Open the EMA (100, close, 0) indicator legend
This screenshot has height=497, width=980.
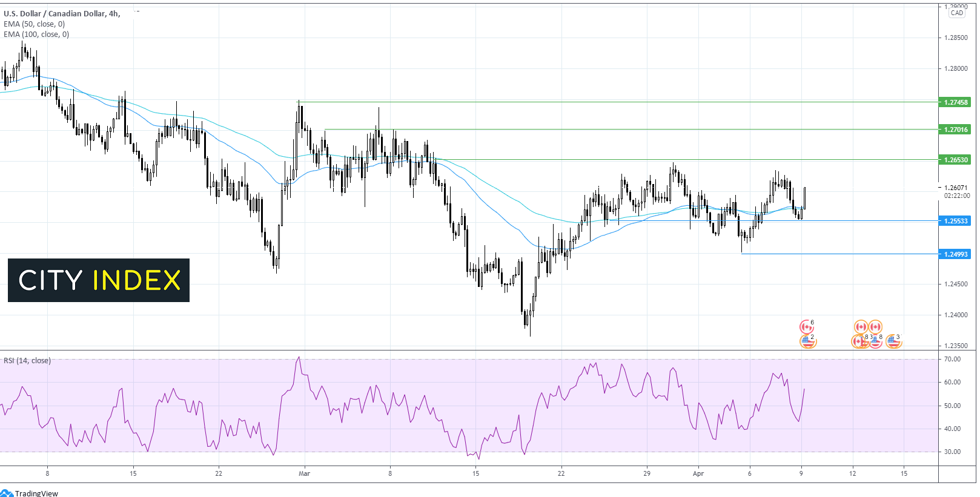[x=36, y=35]
